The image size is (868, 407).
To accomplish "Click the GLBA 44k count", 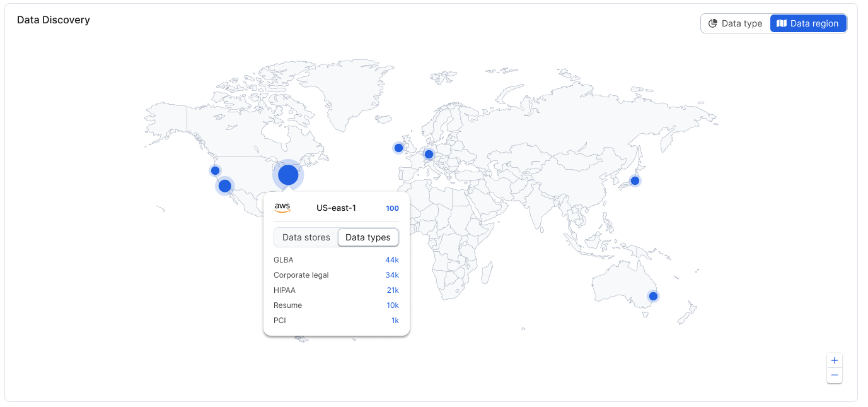I will (392, 260).
